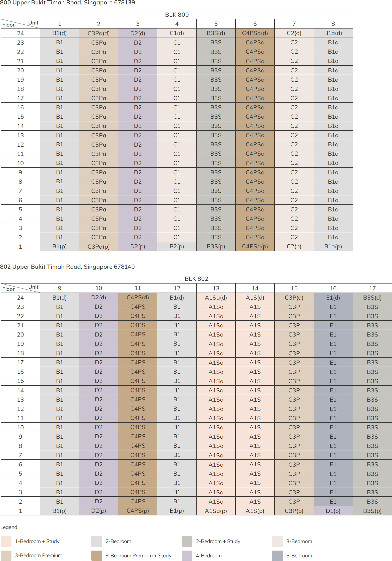Click the 'BLK 802' table title

point(196,279)
